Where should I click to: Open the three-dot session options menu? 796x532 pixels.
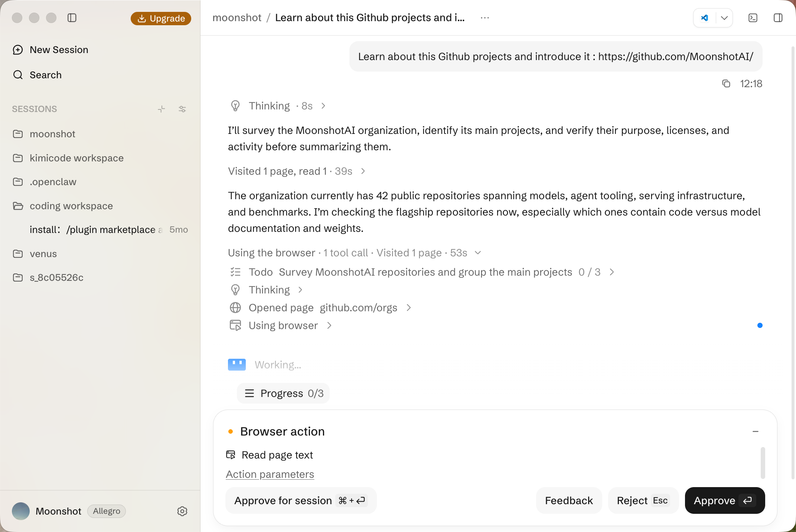(485, 18)
